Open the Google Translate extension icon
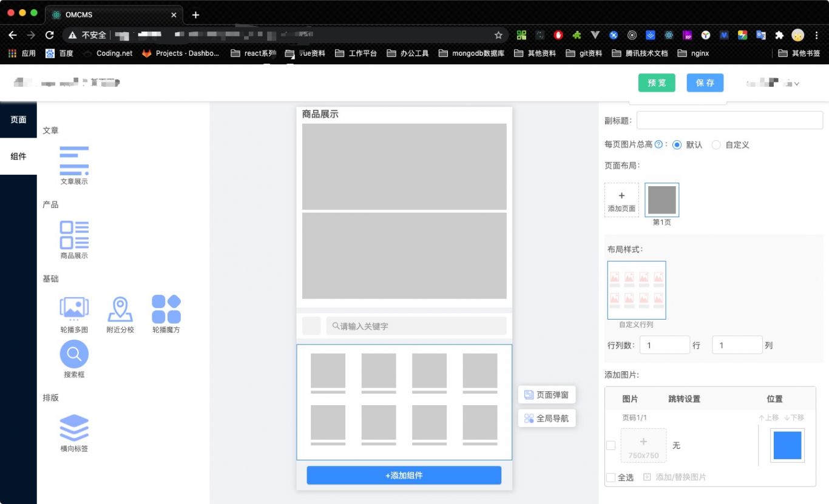Image resolution: width=829 pixels, height=504 pixels. click(x=760, y=35)
